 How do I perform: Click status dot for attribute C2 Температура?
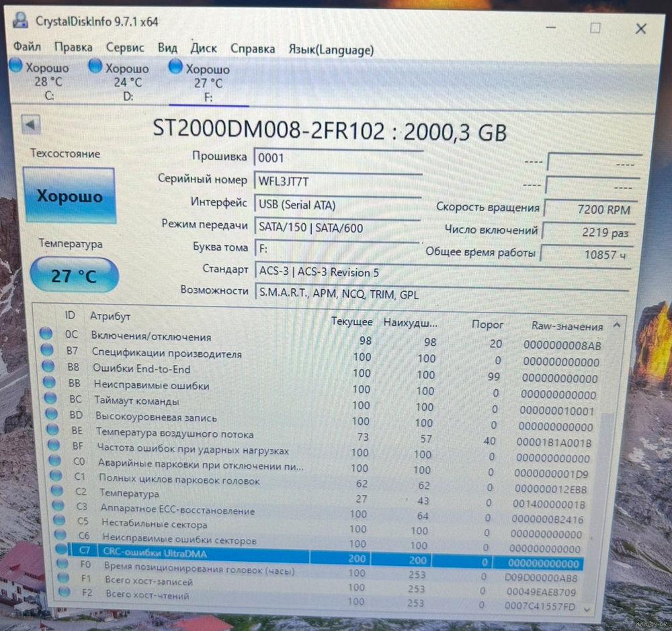pos(57,491)
